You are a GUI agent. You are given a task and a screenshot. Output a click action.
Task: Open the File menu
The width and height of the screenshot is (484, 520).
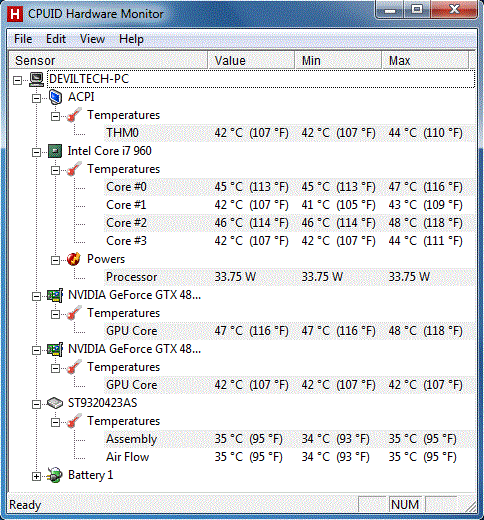click(23, 39)
